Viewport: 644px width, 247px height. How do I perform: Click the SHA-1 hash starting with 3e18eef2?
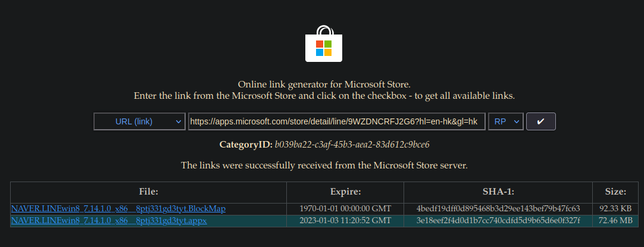[x=498, y=221]
